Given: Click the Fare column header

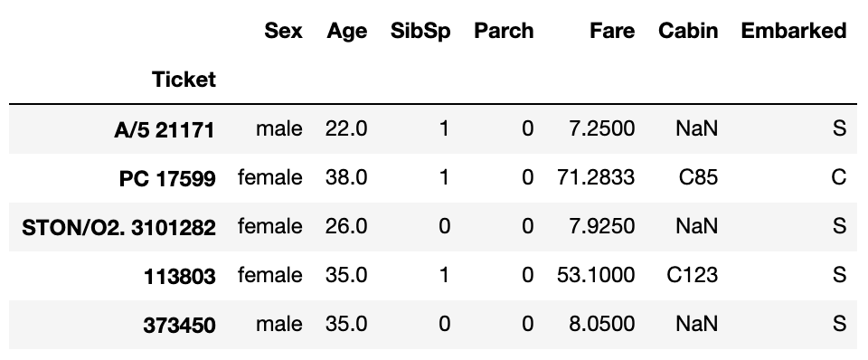Looking at the screenshot, I should pyautogui.click(x=612, y=31).
